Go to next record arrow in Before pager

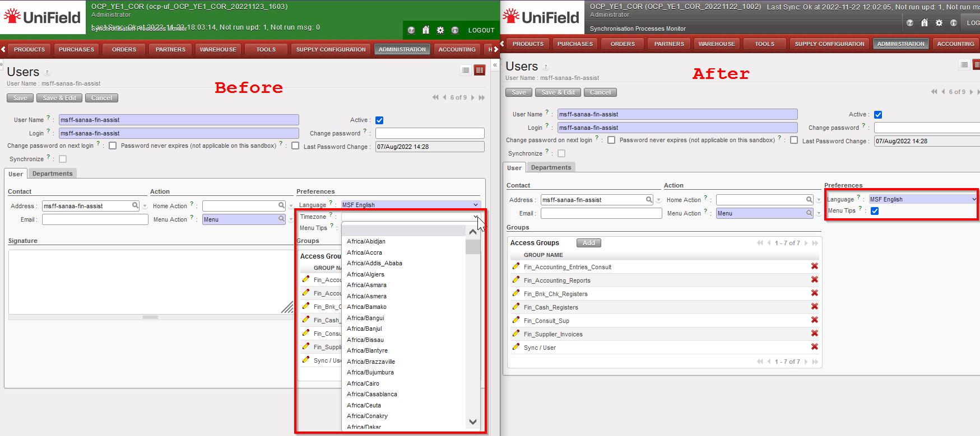[472, 97]
